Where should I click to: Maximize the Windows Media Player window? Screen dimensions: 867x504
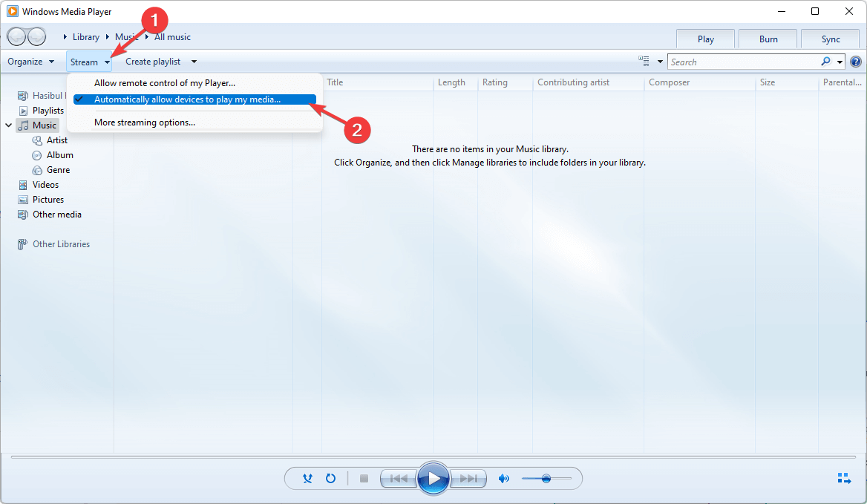coord(815,11)
